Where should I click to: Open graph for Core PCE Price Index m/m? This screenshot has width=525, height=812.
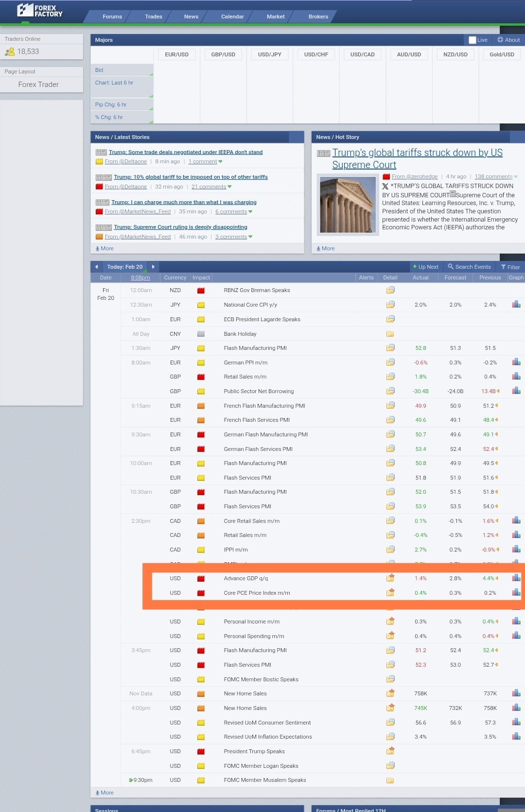pyautogui.click(x=516, y=592)
